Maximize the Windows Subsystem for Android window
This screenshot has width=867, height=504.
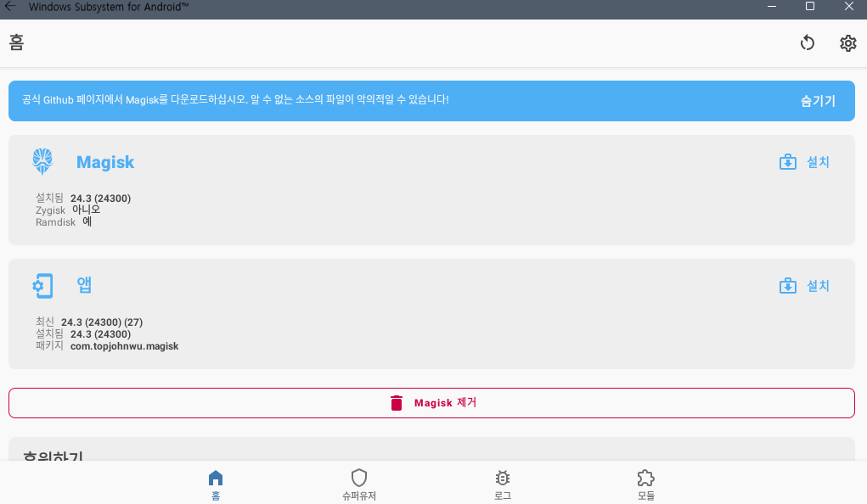coord(810,7)
